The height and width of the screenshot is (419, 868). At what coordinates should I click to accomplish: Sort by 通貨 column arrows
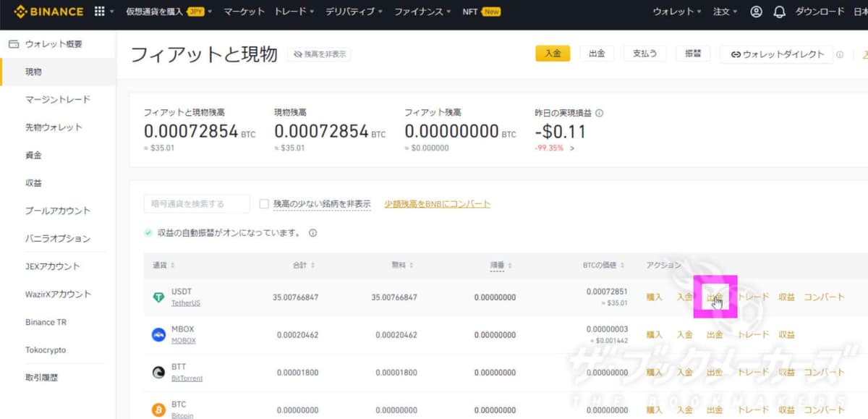pyautogui.click(x=172, y=266)
